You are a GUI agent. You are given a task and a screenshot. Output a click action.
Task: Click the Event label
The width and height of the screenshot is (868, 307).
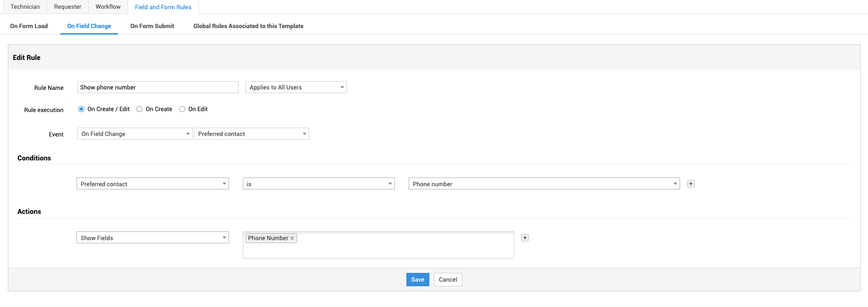coord(56,135)
